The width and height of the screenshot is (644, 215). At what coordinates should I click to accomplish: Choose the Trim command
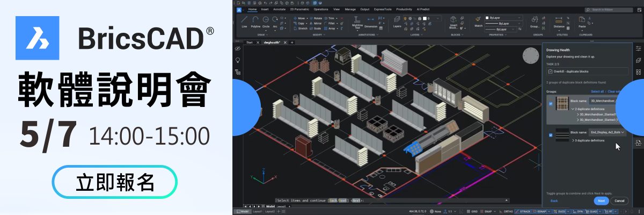(x=330, y=18)
